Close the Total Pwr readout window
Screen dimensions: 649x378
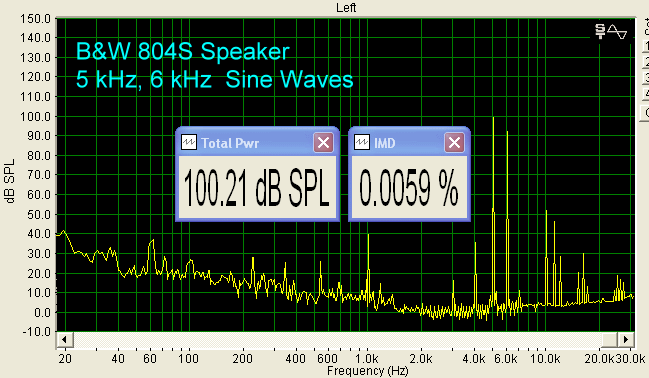tap(323, 143)
